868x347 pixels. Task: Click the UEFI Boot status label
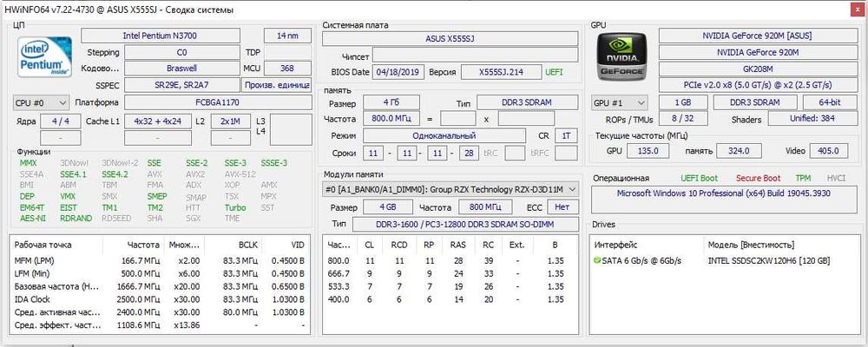point(699,178)
